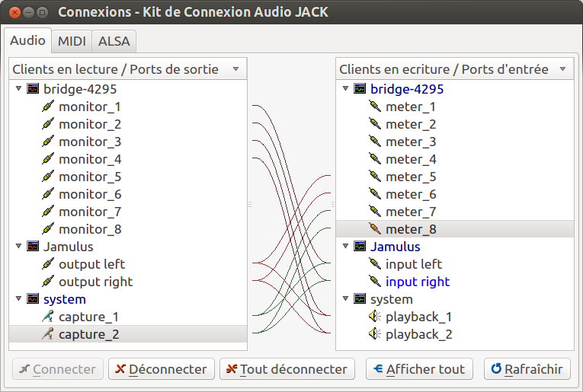Click the plug icon beside input left
Viewport: 583px width, 392px height.
(x=376, y=264)
